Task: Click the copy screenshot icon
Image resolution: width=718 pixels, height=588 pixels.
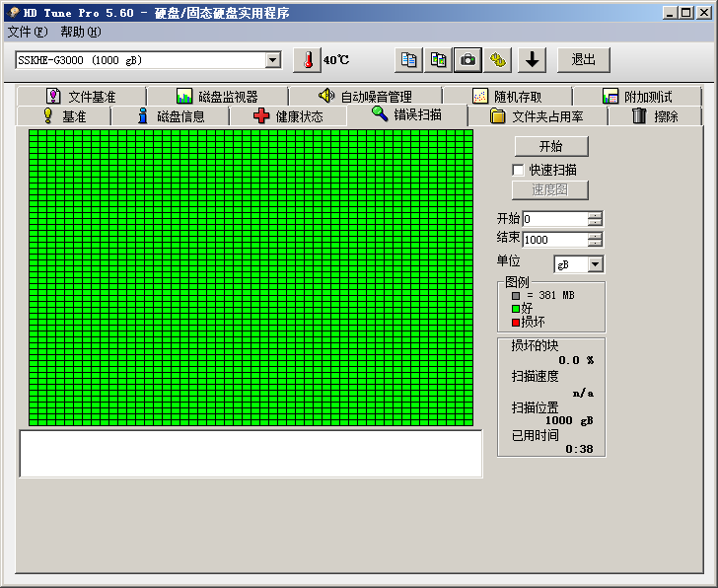Action: 438,60
